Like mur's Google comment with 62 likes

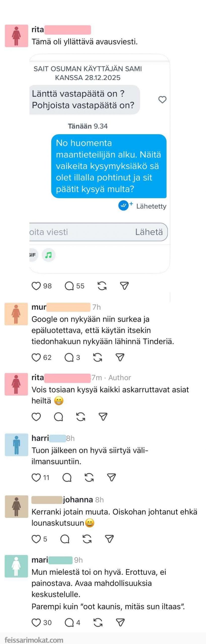point(36,357)
